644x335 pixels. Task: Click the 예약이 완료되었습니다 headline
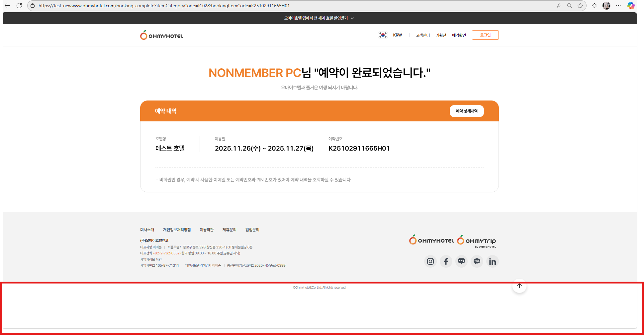click(372, 73)
